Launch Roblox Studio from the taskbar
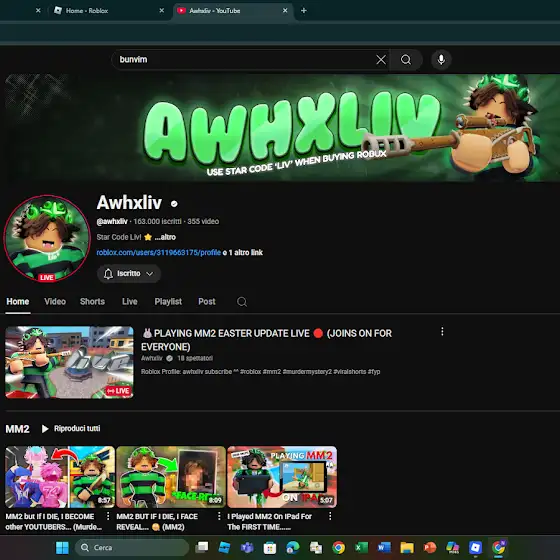The image size is (560, 560). 224,548
